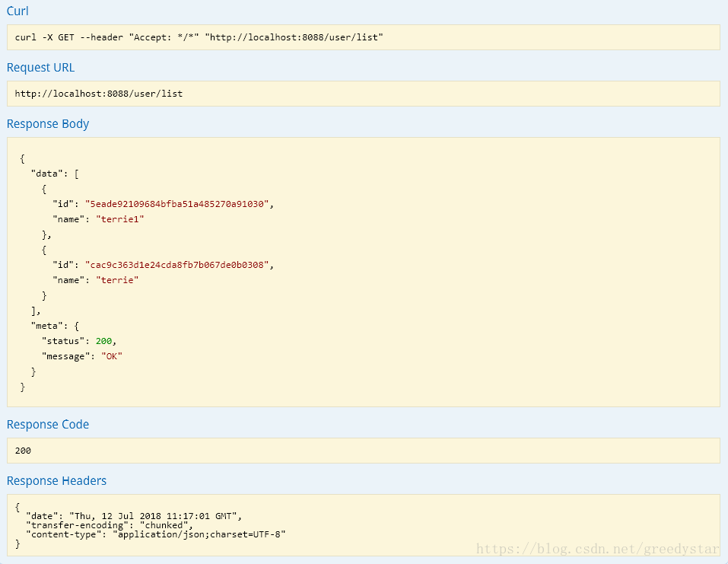This screenshot has width=728, height=564.
Task: Click the "meta" key in response JSON
Action: coord(46,326)
